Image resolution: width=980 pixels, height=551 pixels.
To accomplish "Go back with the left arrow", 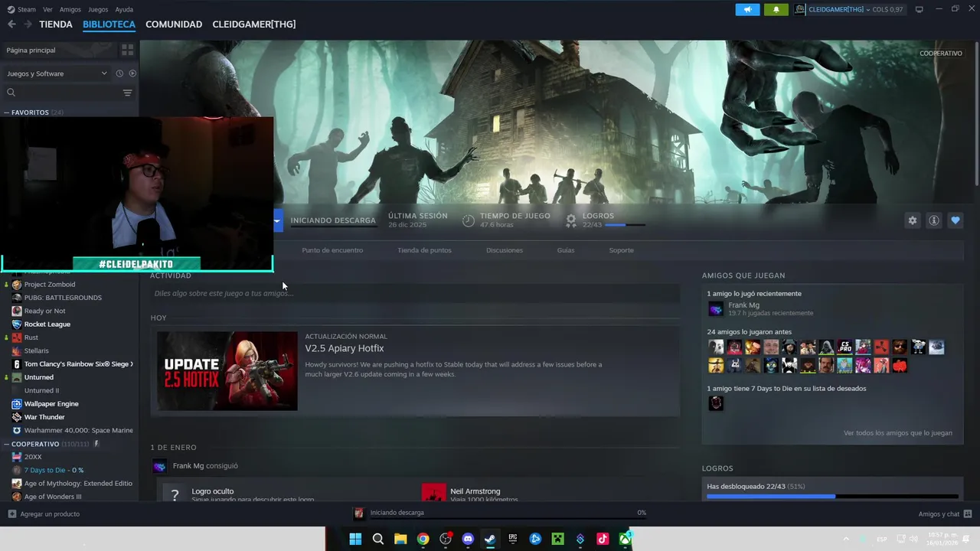I will point(11,24).
